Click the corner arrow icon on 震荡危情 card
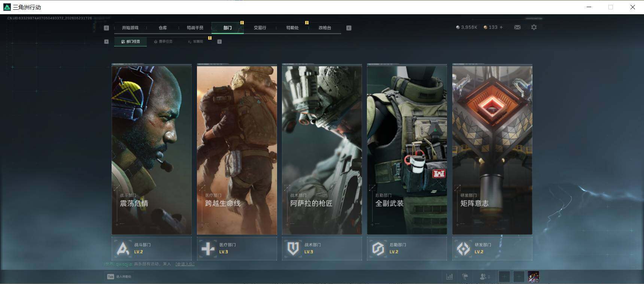This screenshot has height=284, width=644. tap(117, 187)
